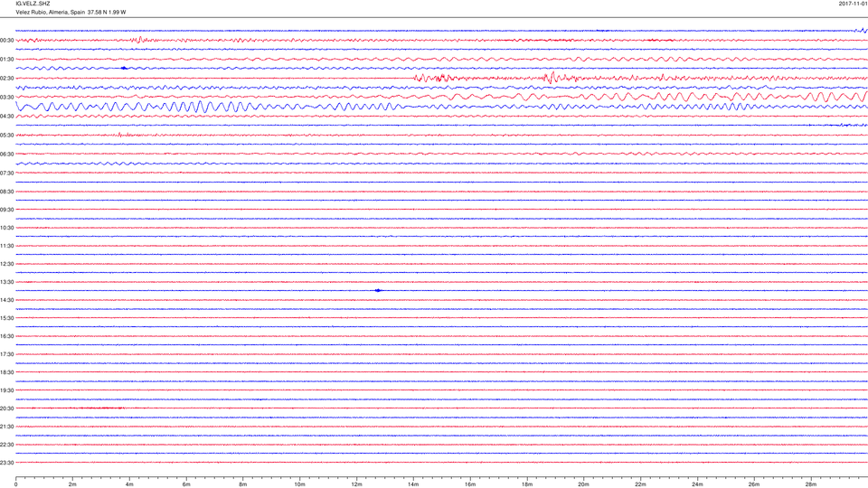This screenshot has width=868, height=488.
Task: Click the 14:30 time label
Action: [7, 300]
